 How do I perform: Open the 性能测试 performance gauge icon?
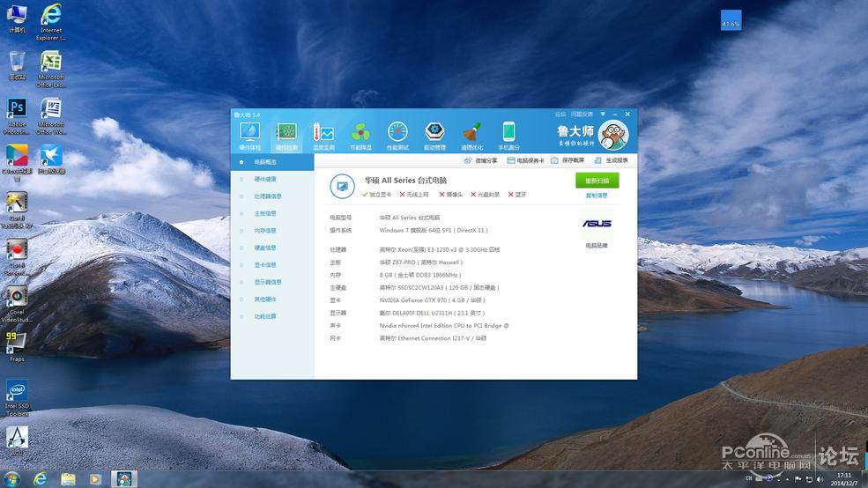point(397,137)
